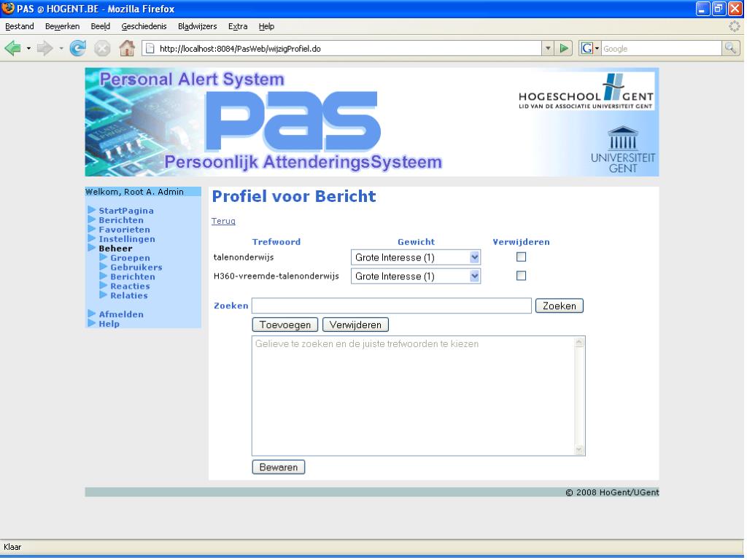Click the Google search engine icon

coord(587,48)
